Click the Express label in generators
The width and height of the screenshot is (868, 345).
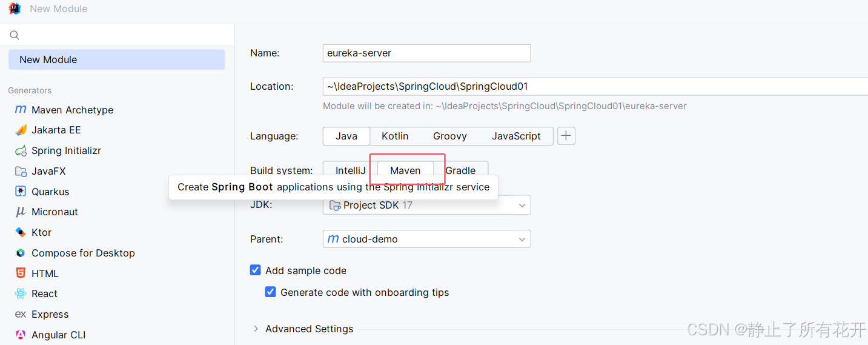pos(50,314)
